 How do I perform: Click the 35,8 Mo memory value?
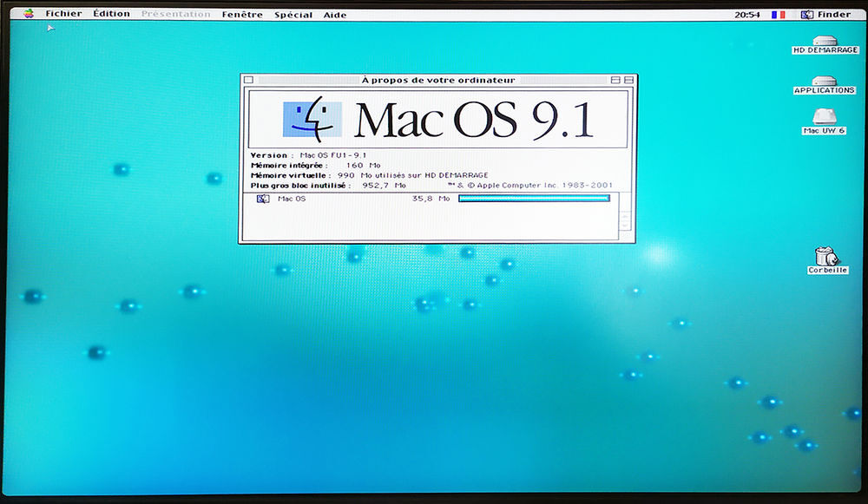tap(431, 198)
